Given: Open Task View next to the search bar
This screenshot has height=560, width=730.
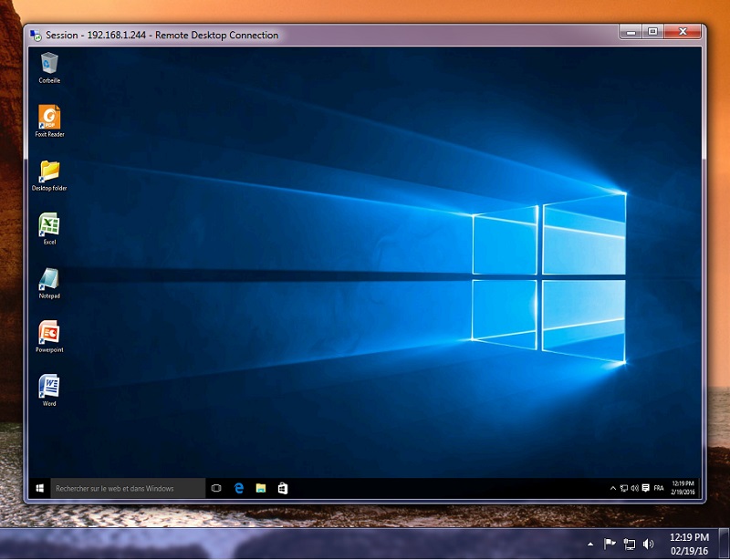Looking at the screenshot, I should click(215, 488).
